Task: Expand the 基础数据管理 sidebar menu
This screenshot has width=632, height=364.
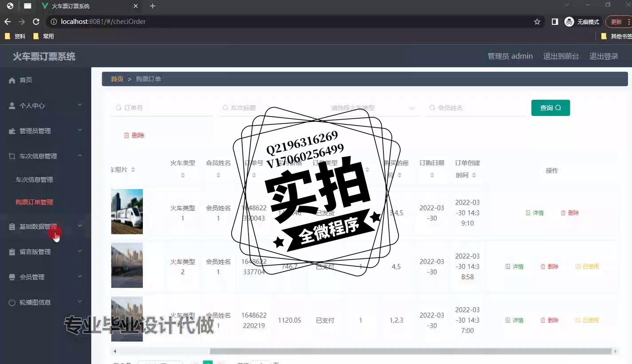Action: pyautogui.click(x=45, y=226)
